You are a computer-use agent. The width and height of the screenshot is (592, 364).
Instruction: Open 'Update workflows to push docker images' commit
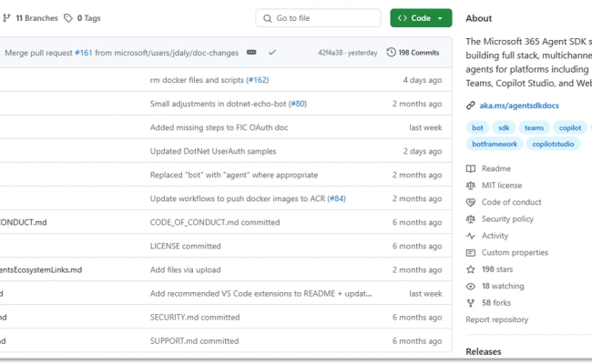(238, 198)
